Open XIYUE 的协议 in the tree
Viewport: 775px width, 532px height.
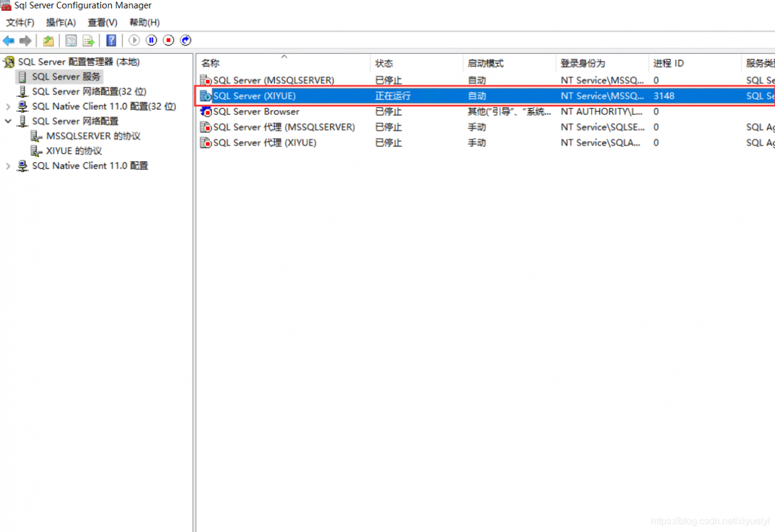pos(74,151)
